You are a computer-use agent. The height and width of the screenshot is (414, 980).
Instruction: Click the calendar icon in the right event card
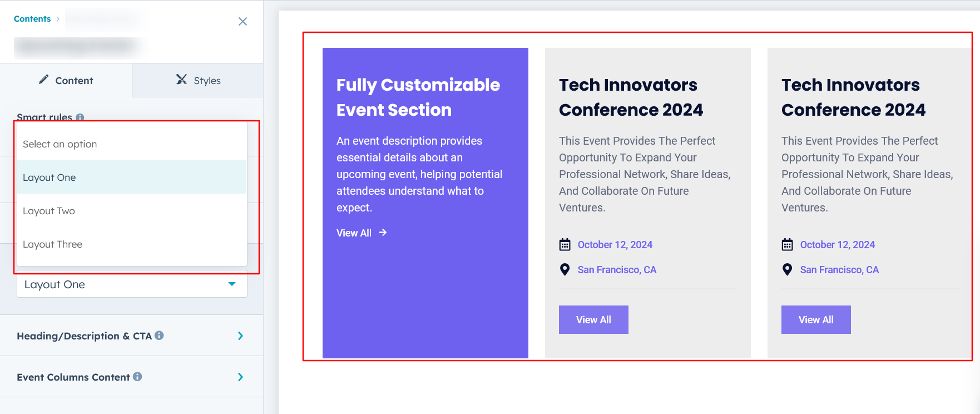click(787, 245)
